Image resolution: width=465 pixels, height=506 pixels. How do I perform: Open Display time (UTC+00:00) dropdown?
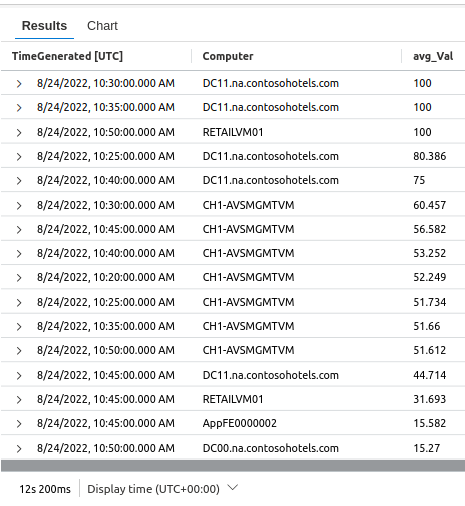coord(162,489)
